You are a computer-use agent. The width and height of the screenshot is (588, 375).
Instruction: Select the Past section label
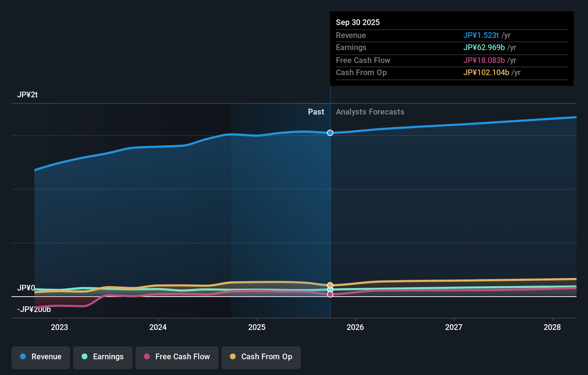point(316,112)
